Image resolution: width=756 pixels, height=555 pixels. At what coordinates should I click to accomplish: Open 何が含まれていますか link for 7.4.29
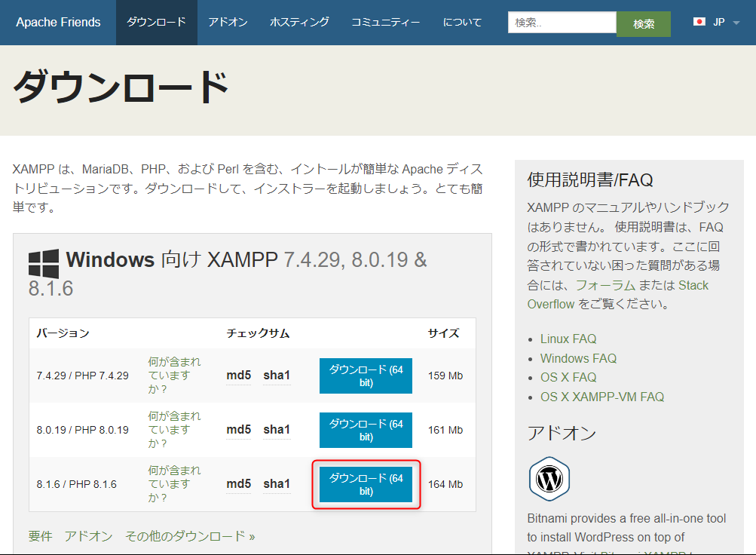[x=174, y=375]
